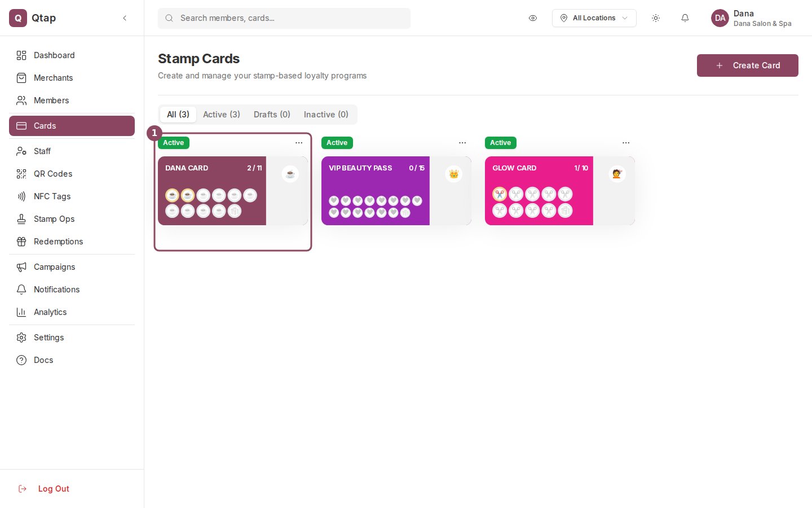Open the VIP BEAUTY PASS options menu
This screenshot has width=812, height=508.
pos(462,143)
